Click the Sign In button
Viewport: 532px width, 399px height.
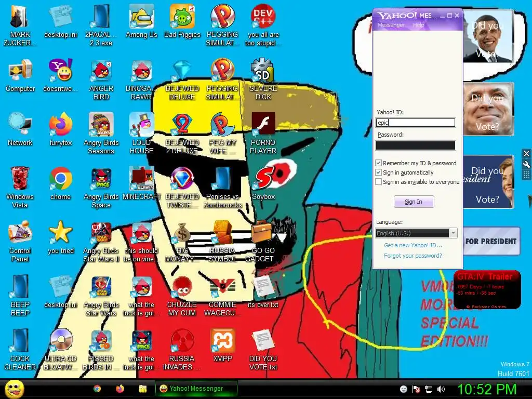tap(414, 202)
